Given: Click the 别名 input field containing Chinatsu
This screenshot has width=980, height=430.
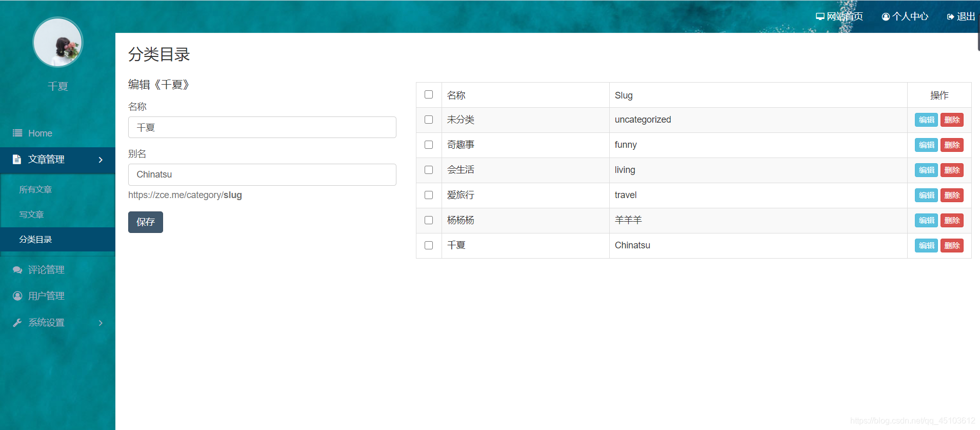Looking at the screenshot, I should click(262, 174).
